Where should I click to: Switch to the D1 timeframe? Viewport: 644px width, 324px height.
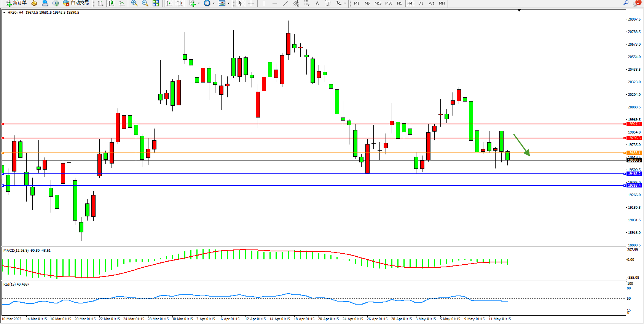421,3
